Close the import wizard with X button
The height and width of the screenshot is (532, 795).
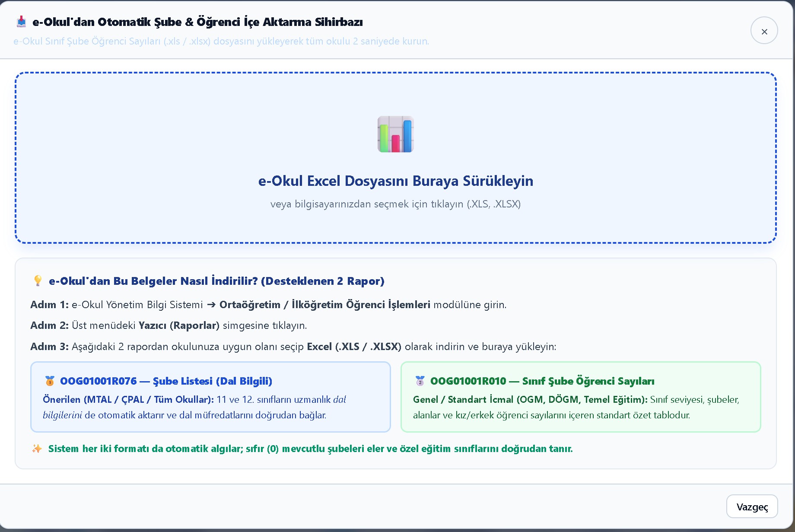pyautogui.click(x=764, y=31)
